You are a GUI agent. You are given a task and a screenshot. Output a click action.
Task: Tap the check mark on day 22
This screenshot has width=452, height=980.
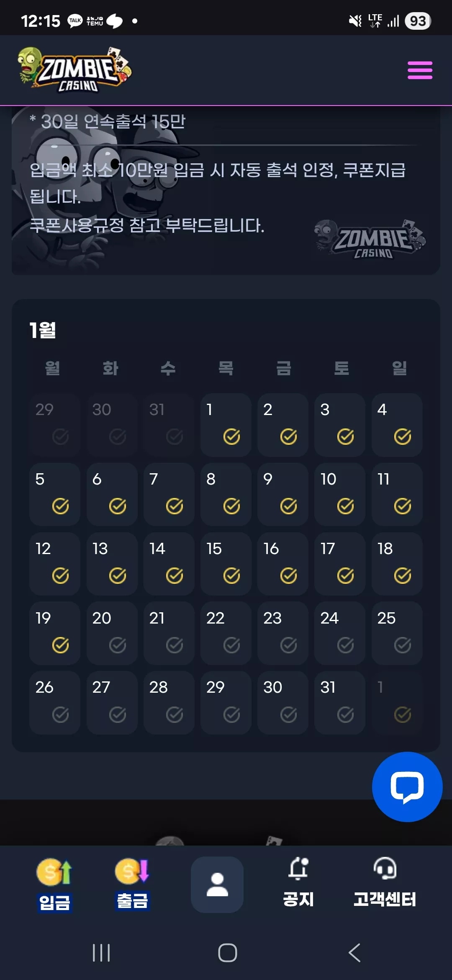coord(231,645)
